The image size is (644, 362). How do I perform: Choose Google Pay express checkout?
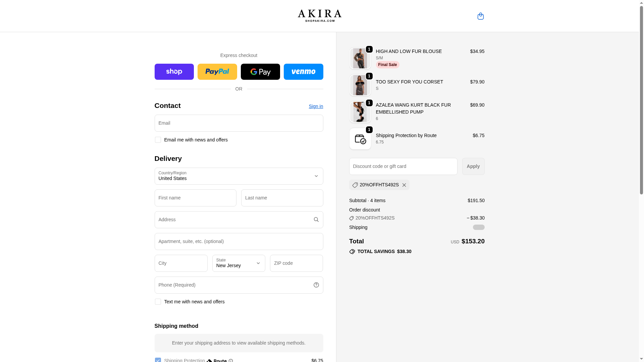tap(260, 72)
